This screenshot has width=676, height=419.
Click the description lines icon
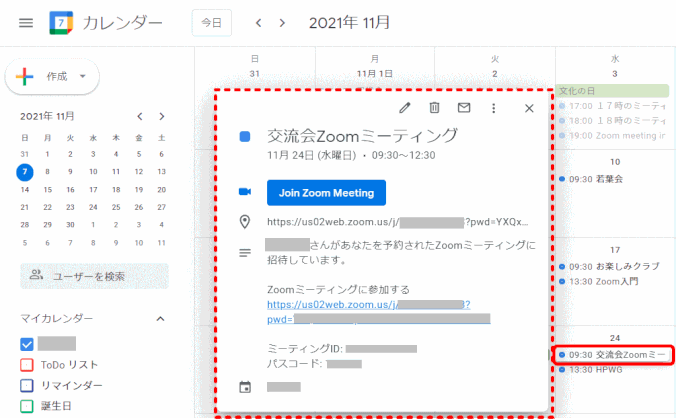[245, 253]
